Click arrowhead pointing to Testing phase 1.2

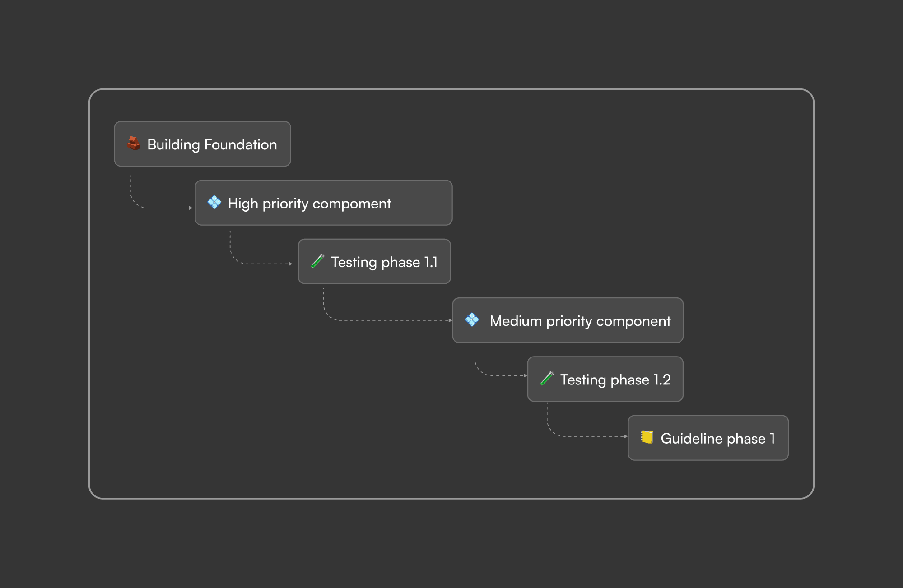[x=525, y=375]
